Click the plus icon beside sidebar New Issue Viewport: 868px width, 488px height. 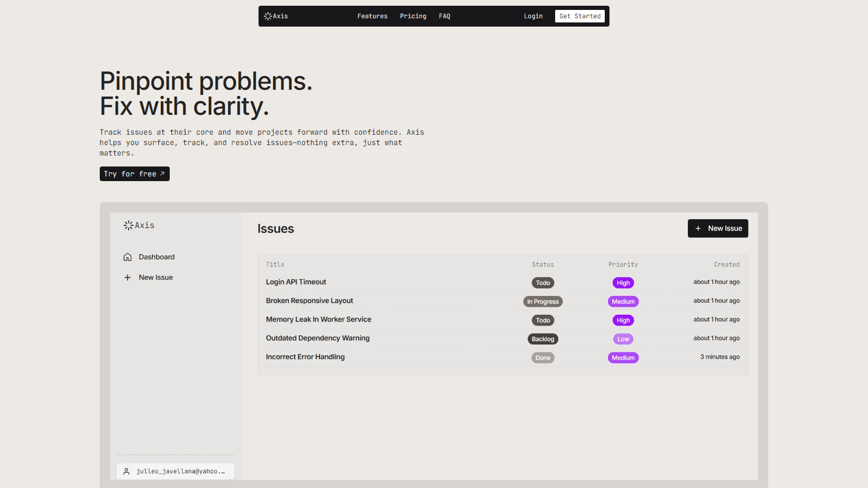127,278
